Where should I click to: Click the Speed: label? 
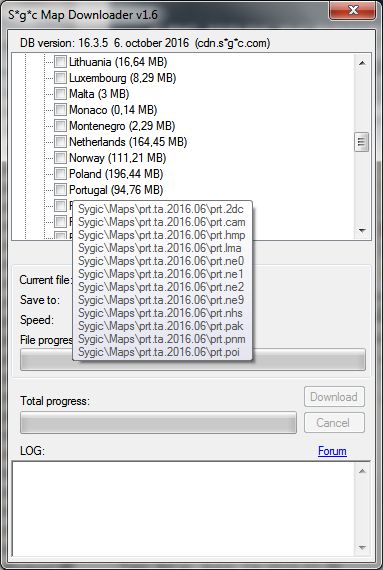click(x=37, y=320)
